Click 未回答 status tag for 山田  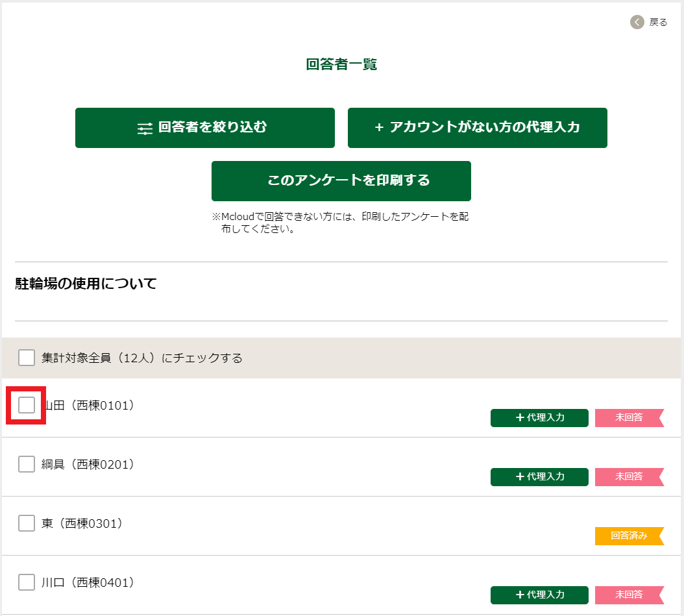click(629, 418)
